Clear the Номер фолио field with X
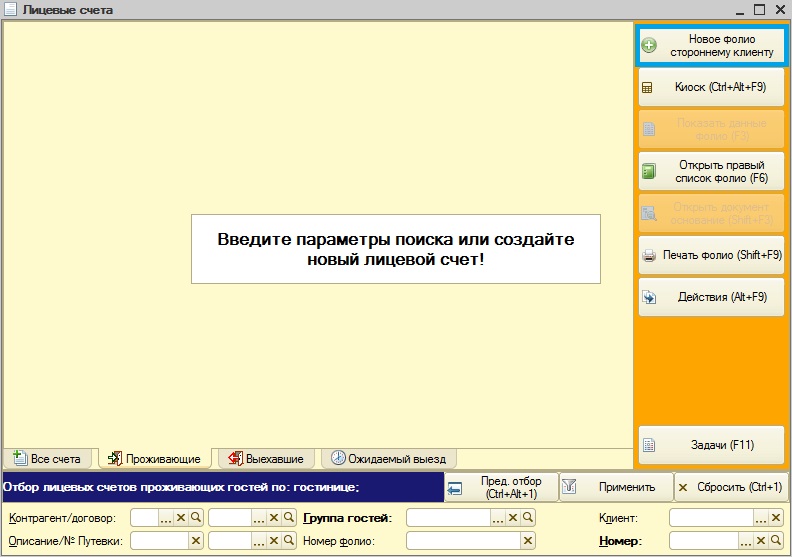This screenshot has height=557, width=792. tap(527, 541)
